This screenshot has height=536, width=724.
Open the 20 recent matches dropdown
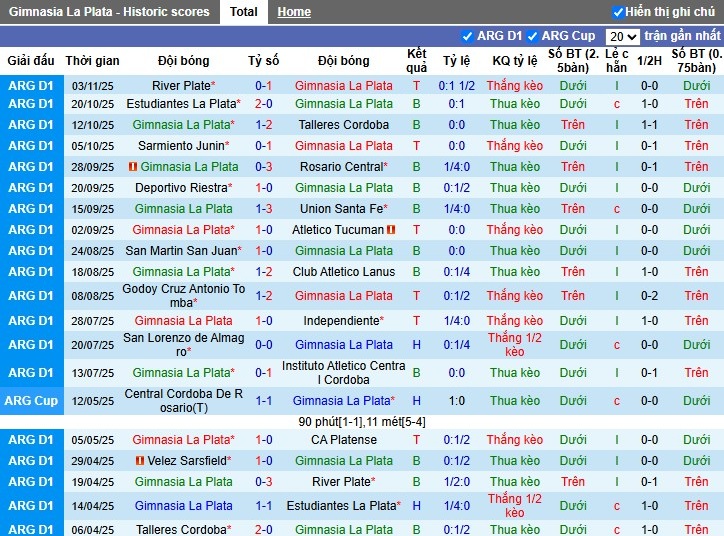(x=622, y=36)
